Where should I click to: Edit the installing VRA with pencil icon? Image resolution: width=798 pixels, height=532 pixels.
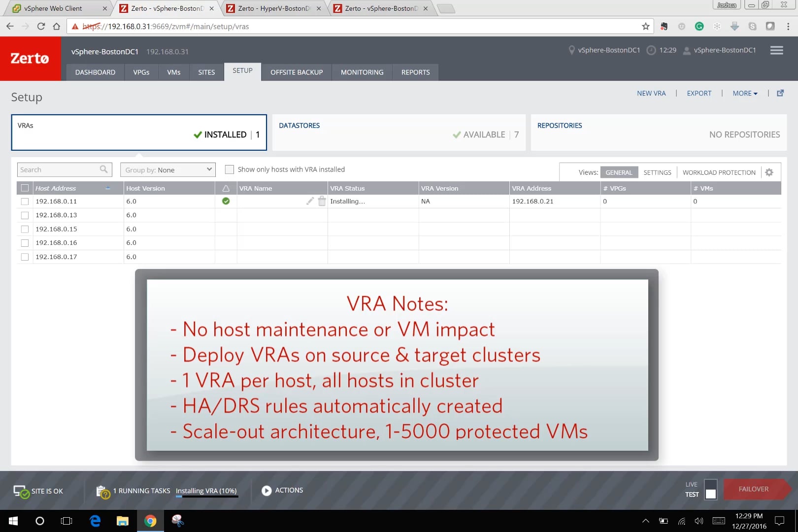coord(309,201)
